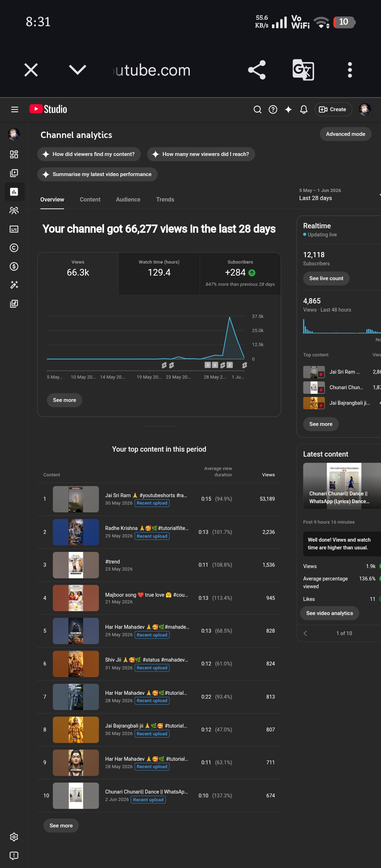
Task: Open Content icon in the sidebar
Action: [14, 173]
